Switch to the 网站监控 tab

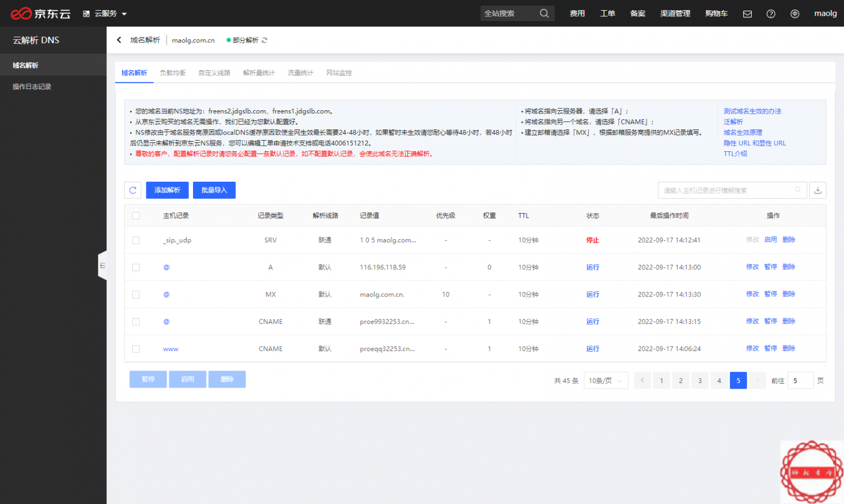click(x=339, y=73)
